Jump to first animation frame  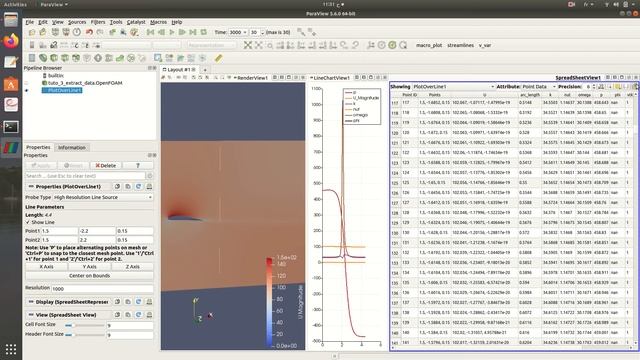[x=151, y=32]
